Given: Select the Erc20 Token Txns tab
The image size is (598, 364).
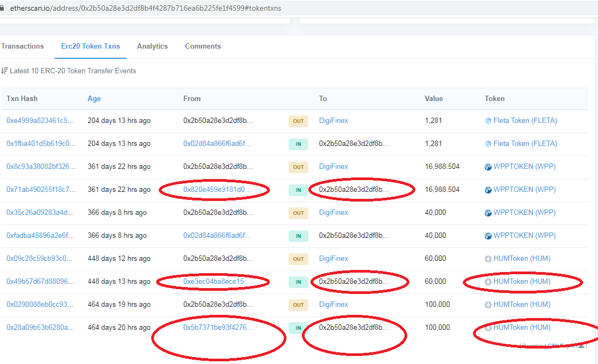Looking at the screenshot, I should click(x=90, y=46).
